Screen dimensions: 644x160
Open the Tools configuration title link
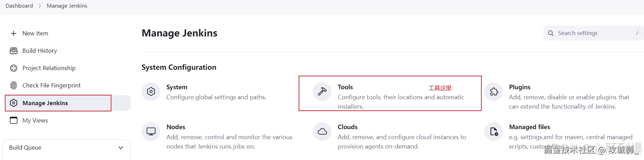[x=345, y=87]
